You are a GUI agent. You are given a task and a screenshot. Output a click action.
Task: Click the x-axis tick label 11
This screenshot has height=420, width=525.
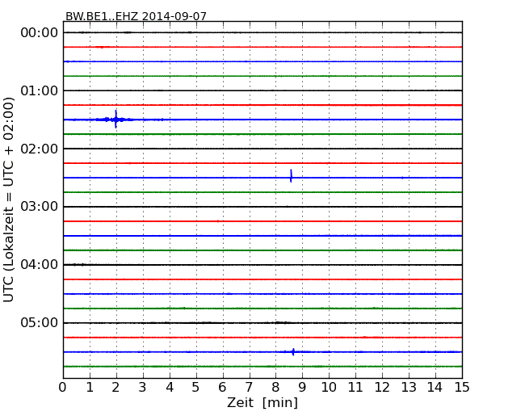coord(355,388)
